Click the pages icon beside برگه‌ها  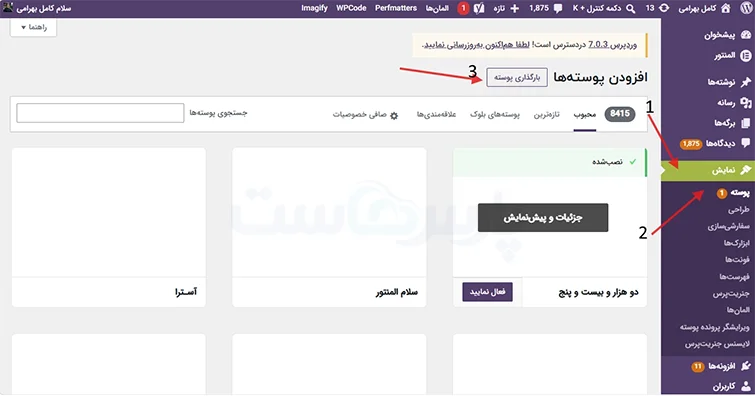746,123
